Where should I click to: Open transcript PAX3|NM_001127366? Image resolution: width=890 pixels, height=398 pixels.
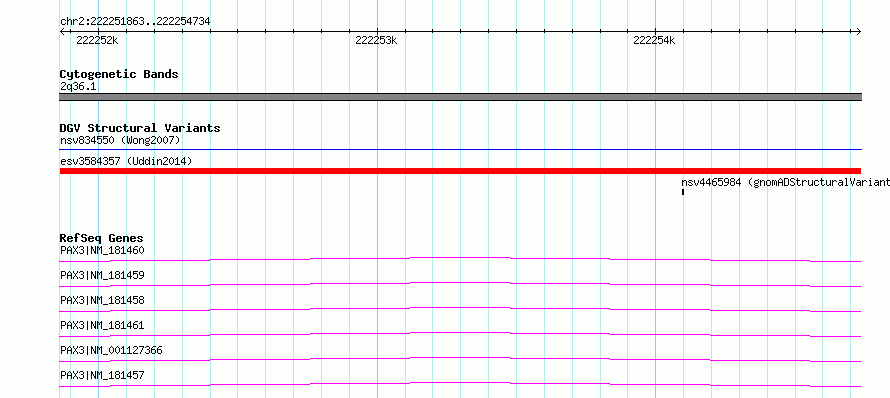[111, 350]
